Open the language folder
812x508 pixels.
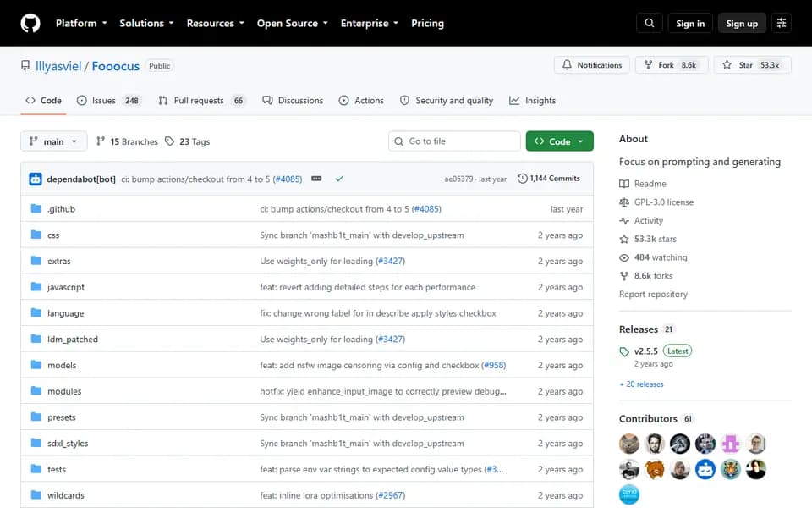[x=66, y=313]
